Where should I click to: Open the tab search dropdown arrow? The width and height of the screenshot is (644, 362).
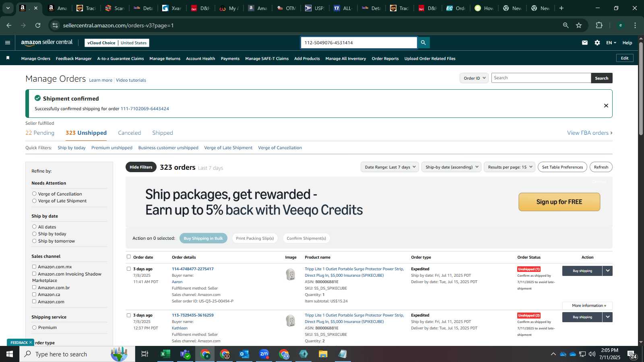click(8, 8)
